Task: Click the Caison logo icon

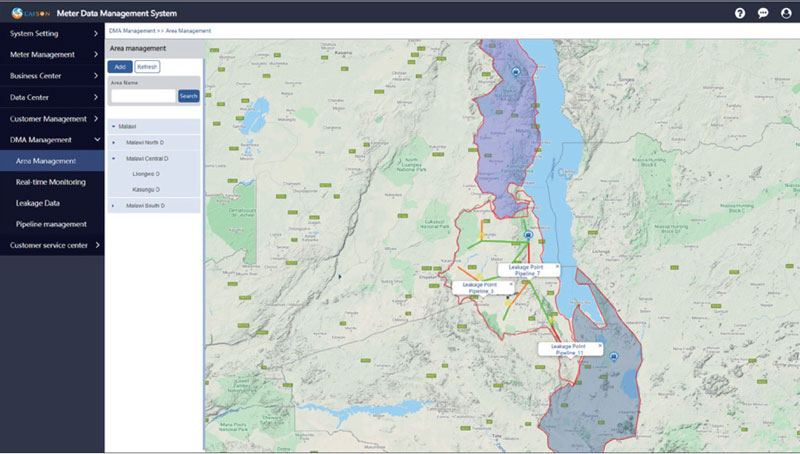Action: pos(17,13)
